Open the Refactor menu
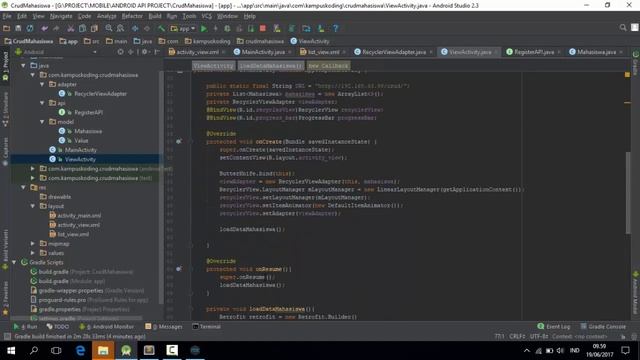This screenshot has height=360, width=640. (132, 16)
